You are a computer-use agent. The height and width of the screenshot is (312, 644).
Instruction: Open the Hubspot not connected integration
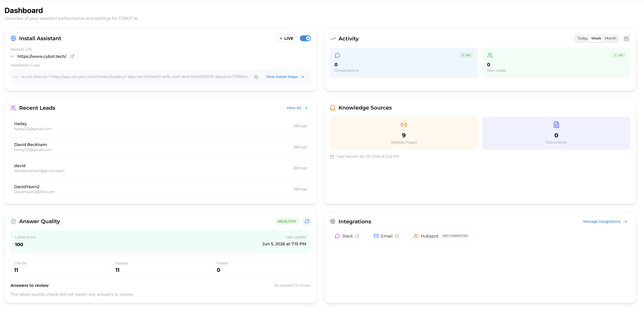[441, 236]
